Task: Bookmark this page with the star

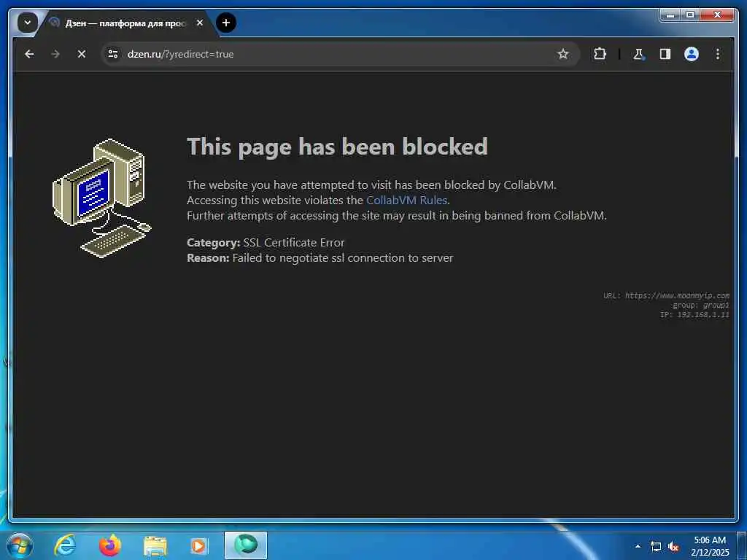Action: point(563,54)
